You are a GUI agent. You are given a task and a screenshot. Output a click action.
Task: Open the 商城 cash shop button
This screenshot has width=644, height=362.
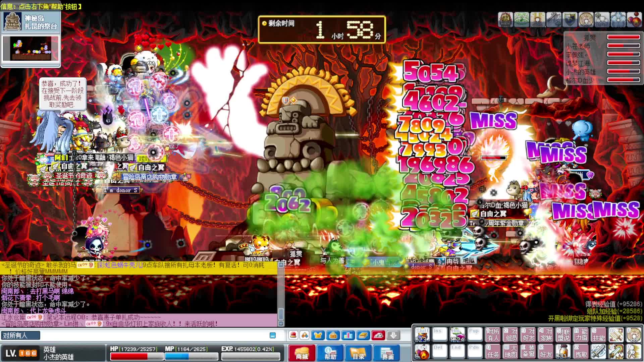click(302, 353)
